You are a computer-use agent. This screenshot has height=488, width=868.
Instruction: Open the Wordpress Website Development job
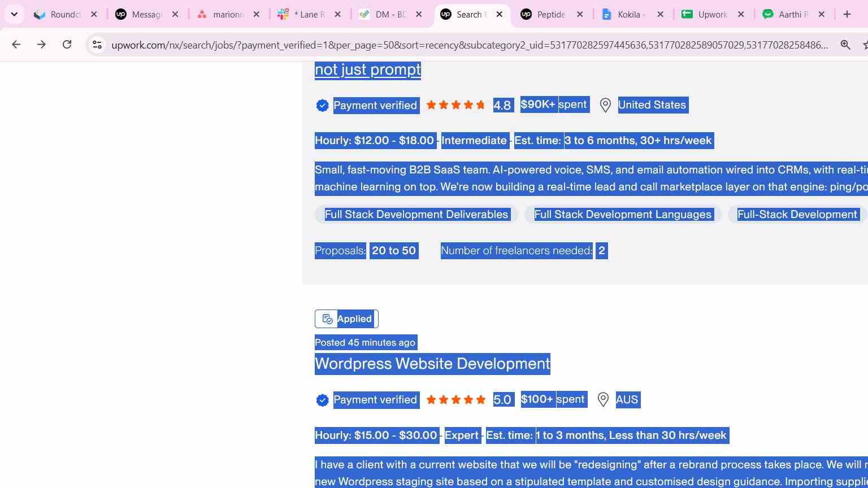click(x=432, y=363)
